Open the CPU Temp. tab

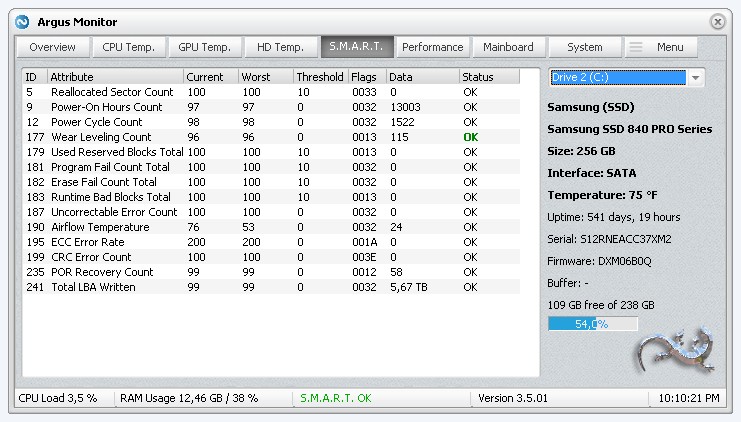coord(130,47)
